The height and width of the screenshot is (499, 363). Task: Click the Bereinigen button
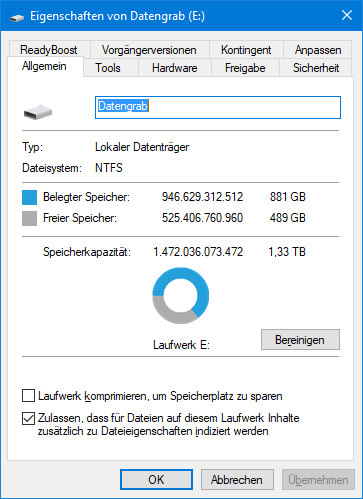[300, 340]
